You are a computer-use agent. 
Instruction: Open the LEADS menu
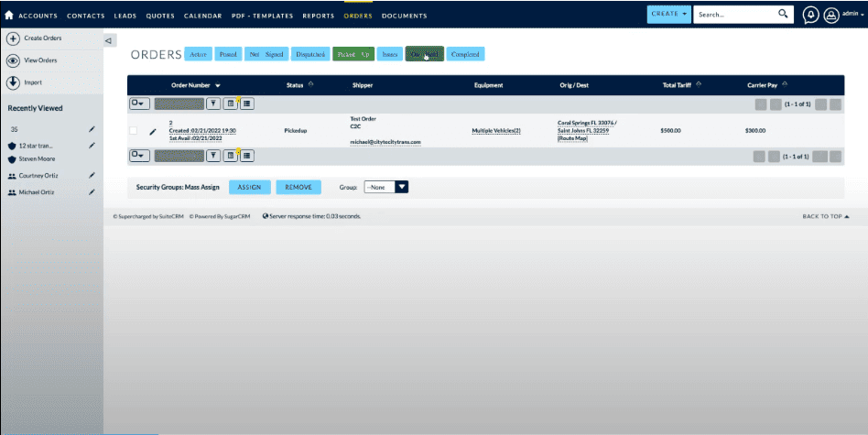pos(125,16)
